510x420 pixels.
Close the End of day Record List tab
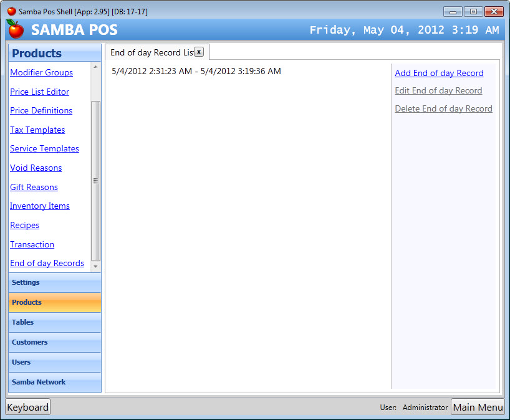pyautogui.click(x=199, y=52)
